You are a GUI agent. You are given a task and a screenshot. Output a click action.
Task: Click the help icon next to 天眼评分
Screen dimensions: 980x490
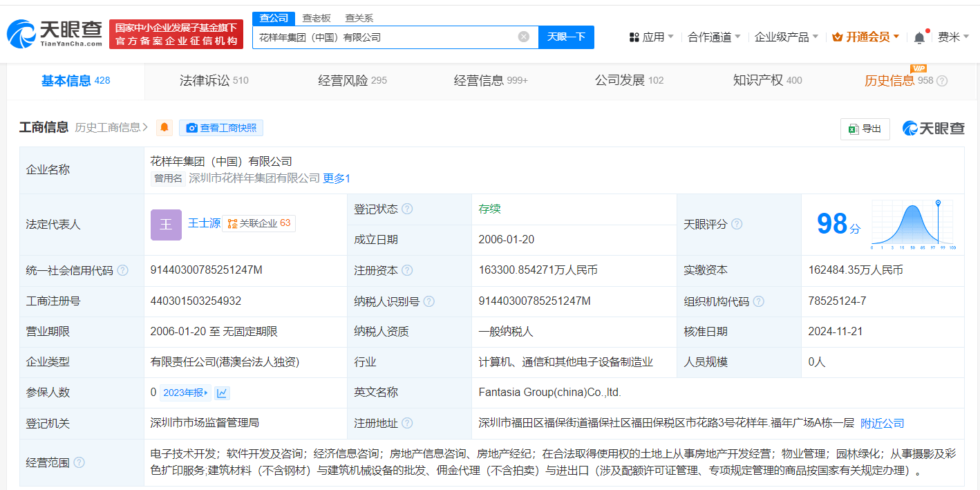click(737, 224)
